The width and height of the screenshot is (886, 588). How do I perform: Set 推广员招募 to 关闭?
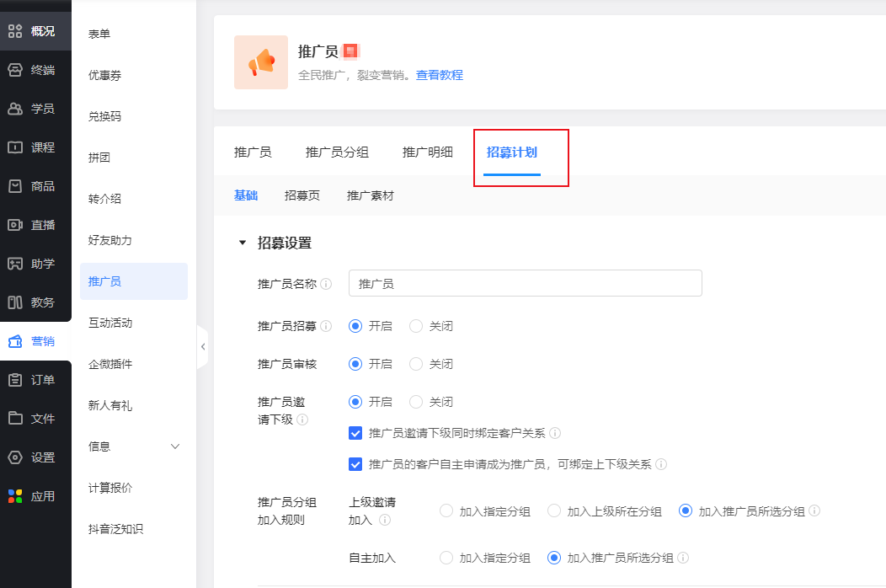click(416, 326)
